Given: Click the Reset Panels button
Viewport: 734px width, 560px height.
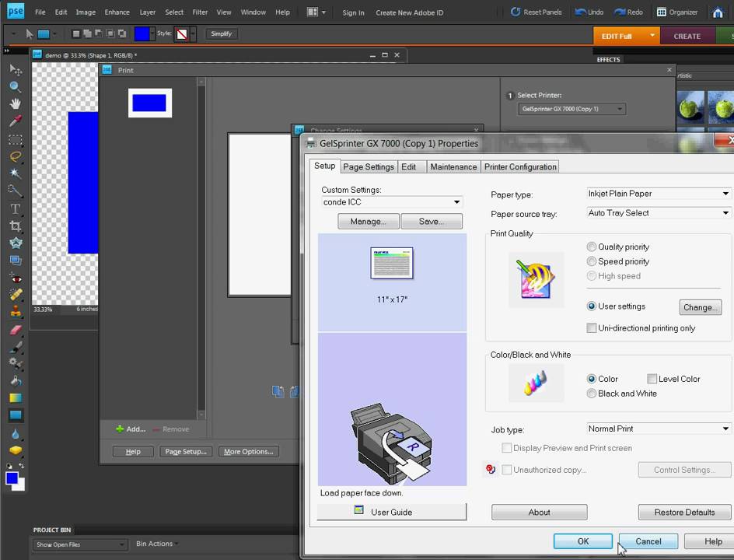Looking at the screenshot, I should [536, 12].
